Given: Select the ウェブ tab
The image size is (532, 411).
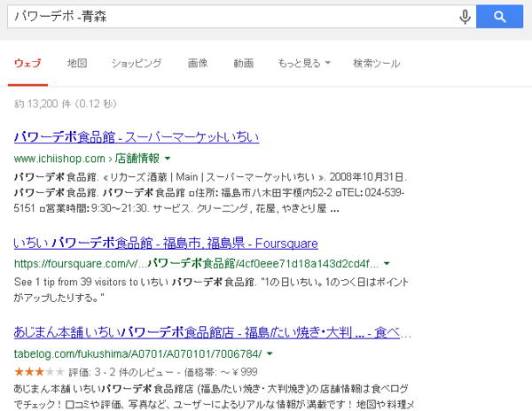Looking at the screenshot, I should (27, 64).
